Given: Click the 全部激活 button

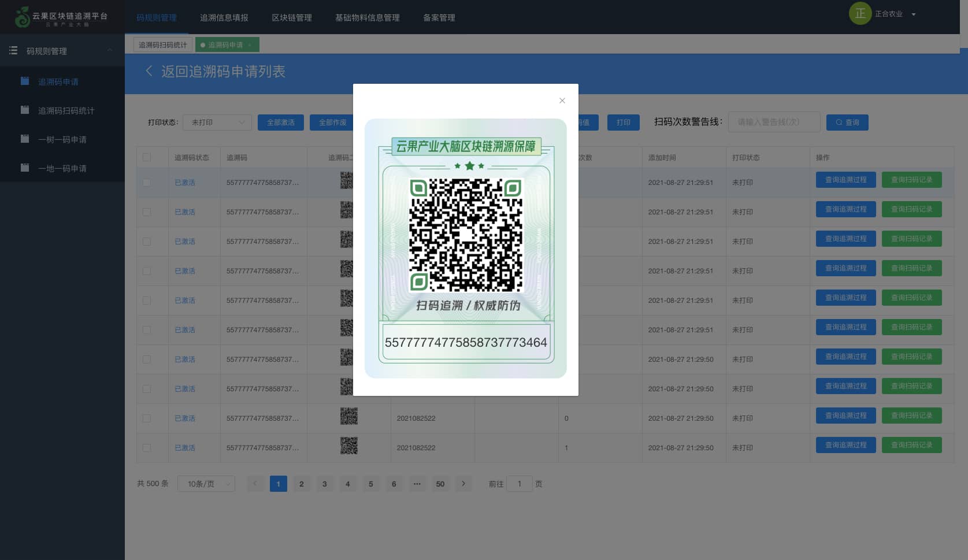Looking at the screenshot, I should click(281, 123).
